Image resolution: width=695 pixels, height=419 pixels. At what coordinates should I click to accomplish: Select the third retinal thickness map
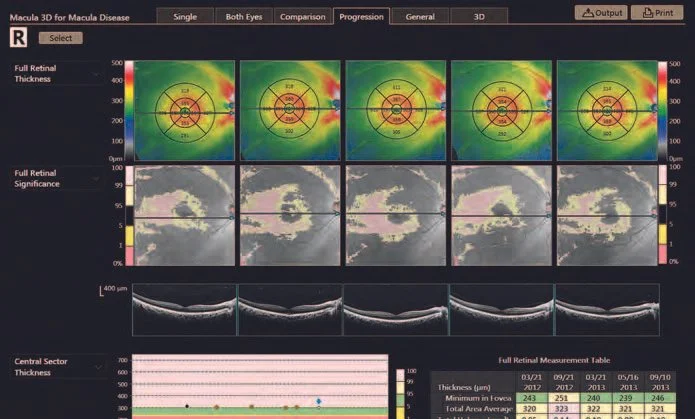[x=396, y=110]
